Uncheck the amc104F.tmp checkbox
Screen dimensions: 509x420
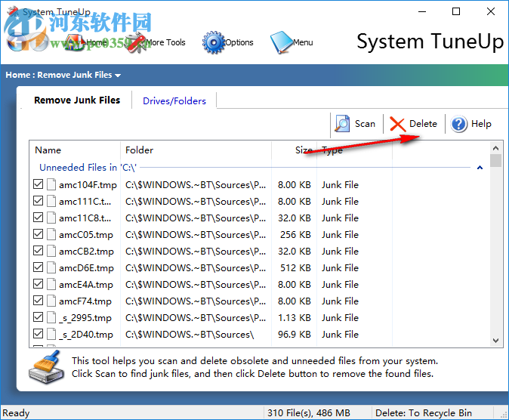tap(38, 184)
